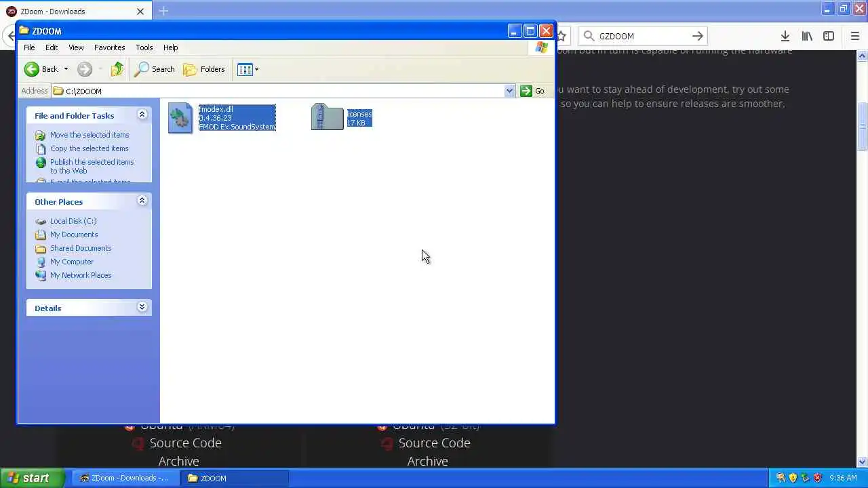
Task: Click the licenses 17 KB label
Action: coord(359,118)
